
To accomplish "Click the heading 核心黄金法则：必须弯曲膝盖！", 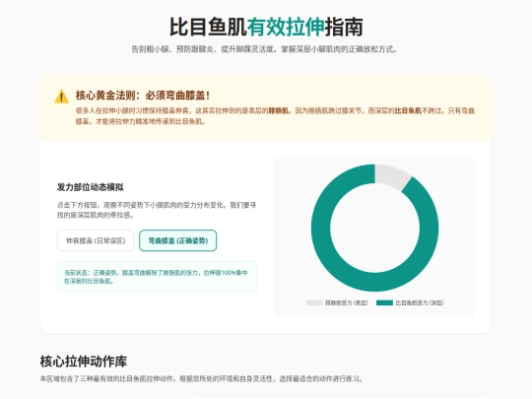I will click(143, 96).
